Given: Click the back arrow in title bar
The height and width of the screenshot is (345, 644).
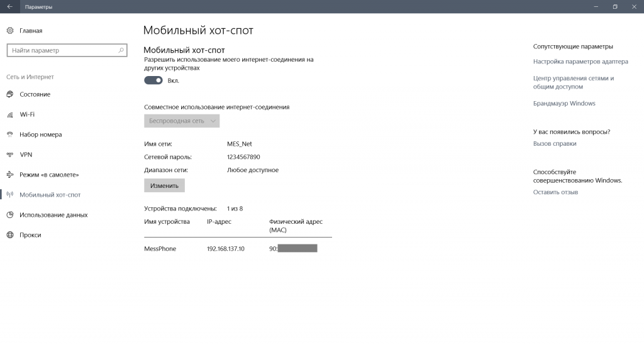Looking at the screenshot, I should [x=10, y=6].
